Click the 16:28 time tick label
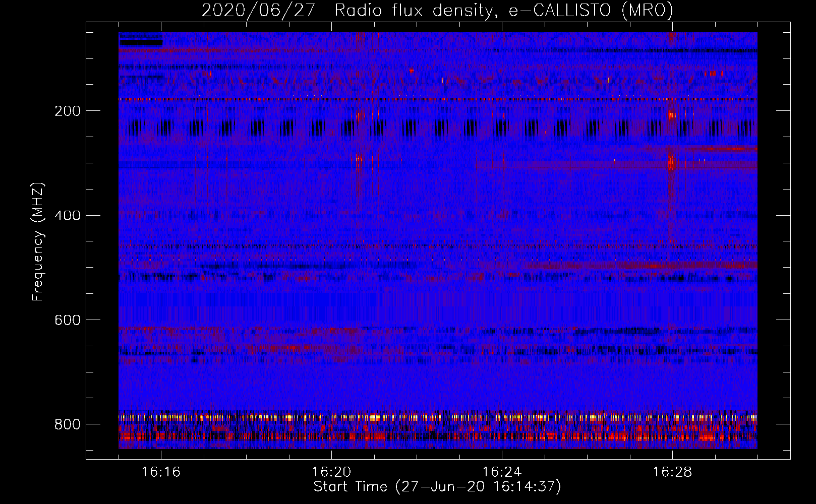The image size is (816, 504). 672,472
